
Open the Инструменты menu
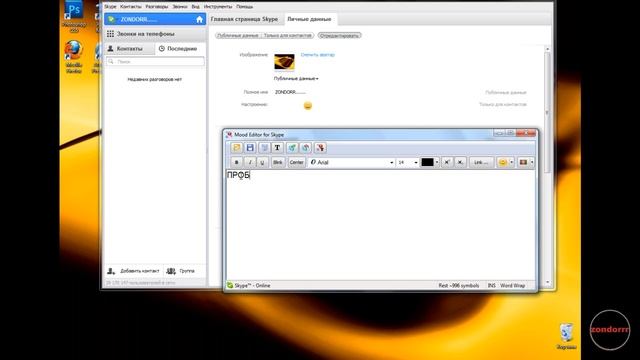point(218,7)
